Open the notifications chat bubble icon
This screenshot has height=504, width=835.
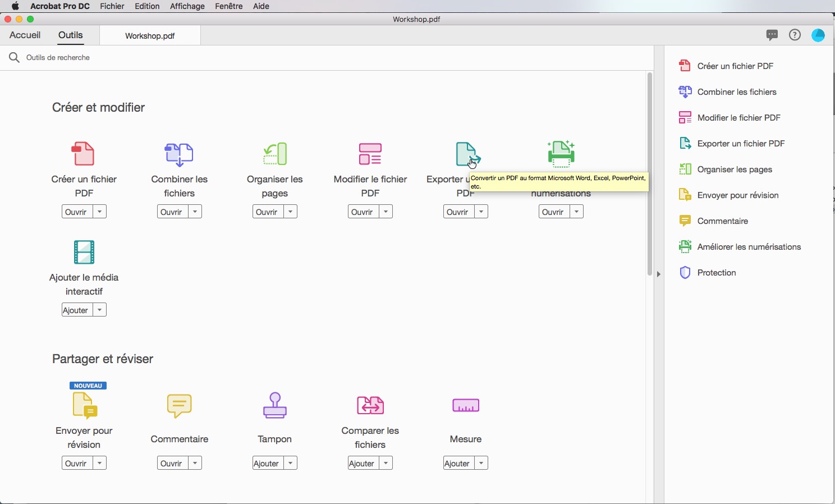point(772,35)
